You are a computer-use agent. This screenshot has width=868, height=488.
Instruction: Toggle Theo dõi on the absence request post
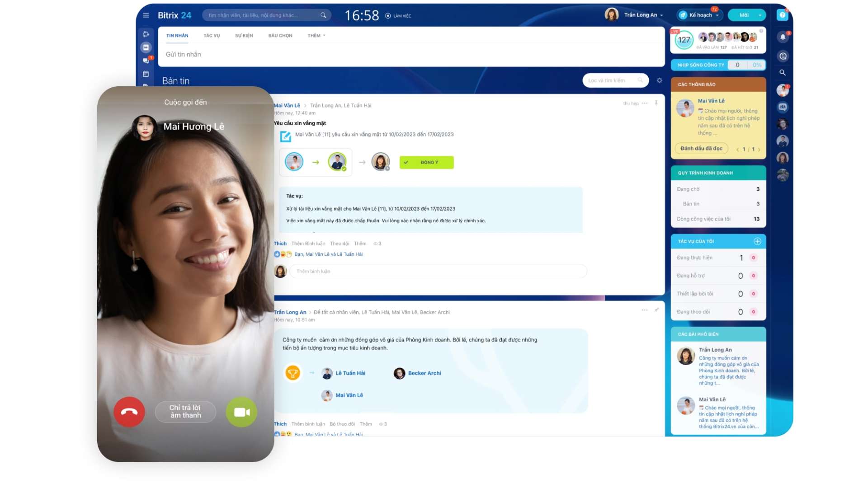pyautogui.click(x=340, y=244)
